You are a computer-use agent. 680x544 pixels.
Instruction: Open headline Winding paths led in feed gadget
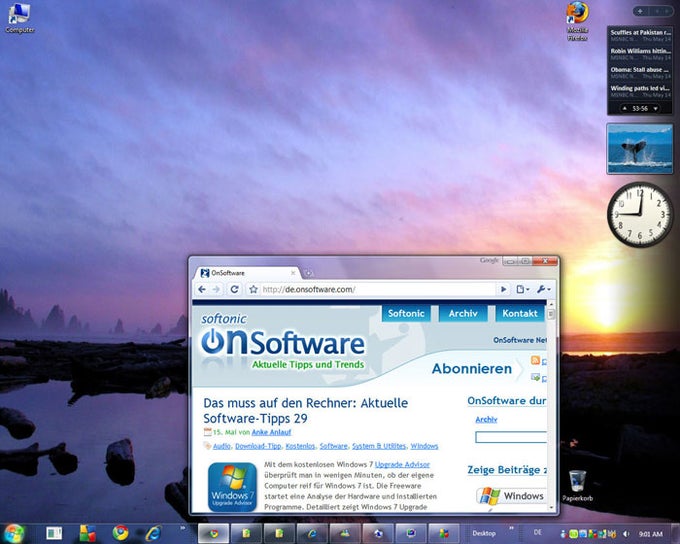pyautogui.click(x=640, y=88)
